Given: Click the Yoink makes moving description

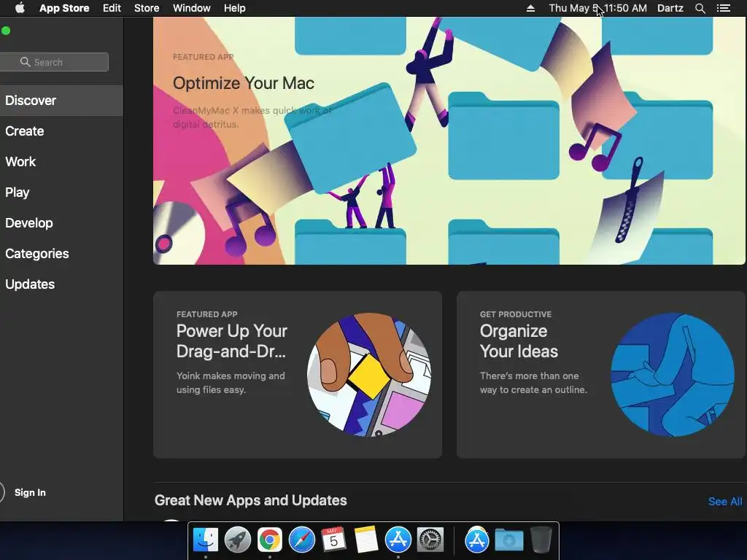Looking at the screenshot, I should click(x=231, y=382).
